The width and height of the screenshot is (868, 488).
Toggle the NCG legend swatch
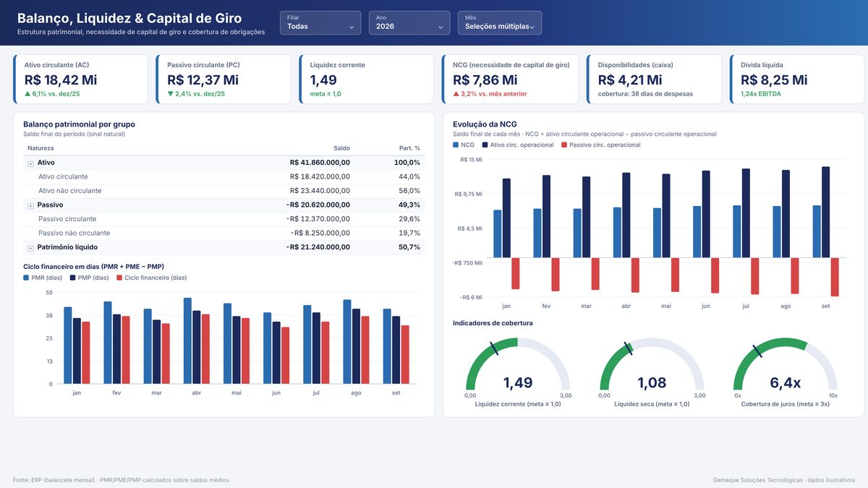tap(456, 145)
